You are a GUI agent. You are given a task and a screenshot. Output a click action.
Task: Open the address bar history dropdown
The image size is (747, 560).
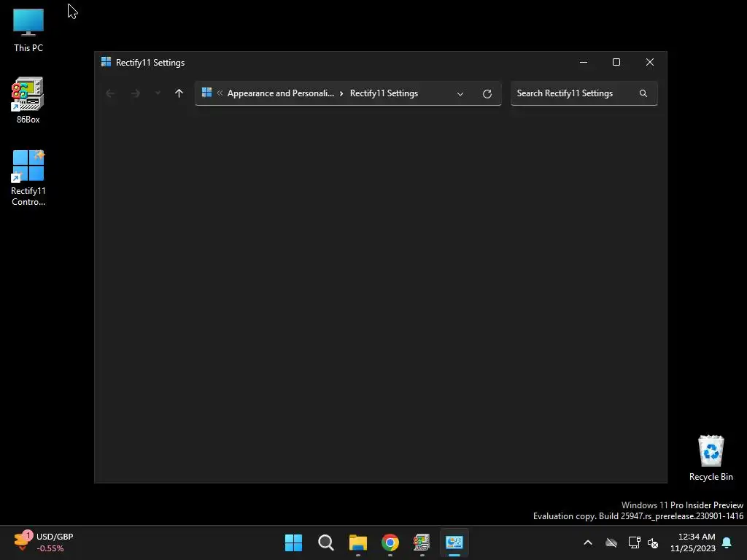click(460, 94)
